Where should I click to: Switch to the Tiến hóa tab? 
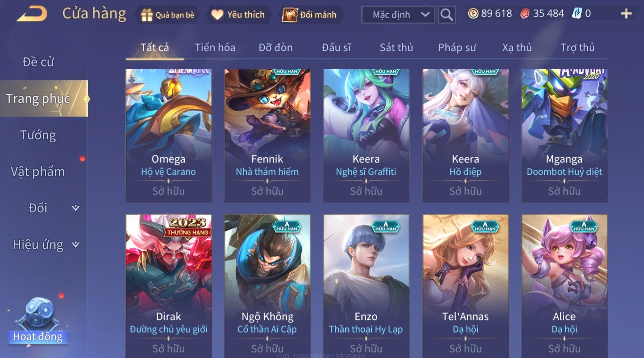coord(215,47)
